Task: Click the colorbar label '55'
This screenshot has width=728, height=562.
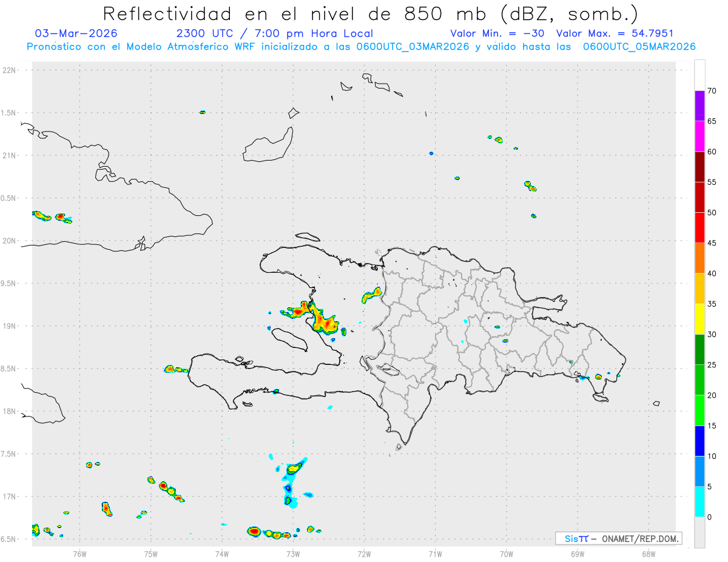Action: 712,182
